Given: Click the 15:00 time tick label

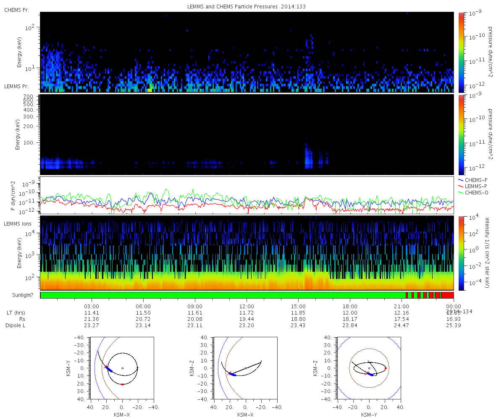Looking at the screenshot, I should [298, 306].
